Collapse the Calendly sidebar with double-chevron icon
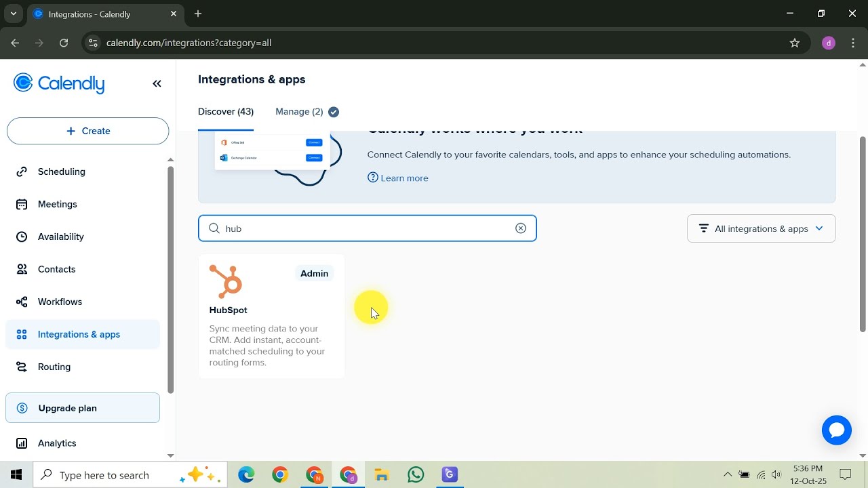Viewport: 868px width, 488px height. [x=157, y=83]
